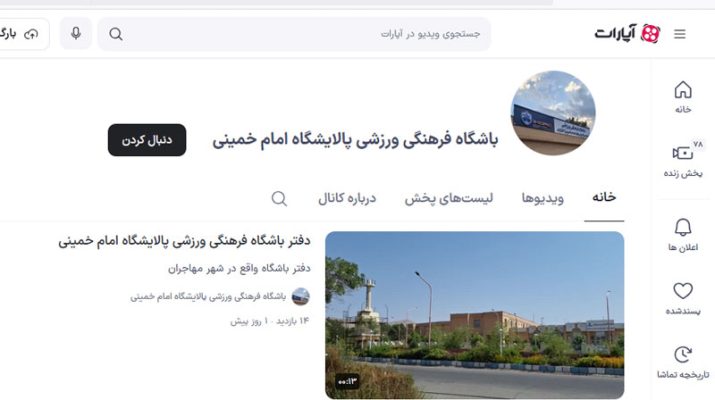
Task: Select the خانه channel tab
Action: (604, 197)
